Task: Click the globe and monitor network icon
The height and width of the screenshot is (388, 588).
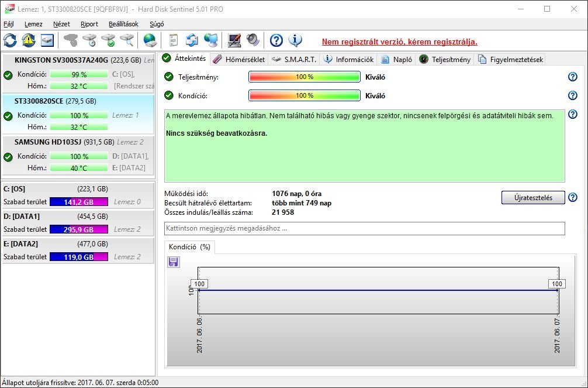Action: point(211,40)
